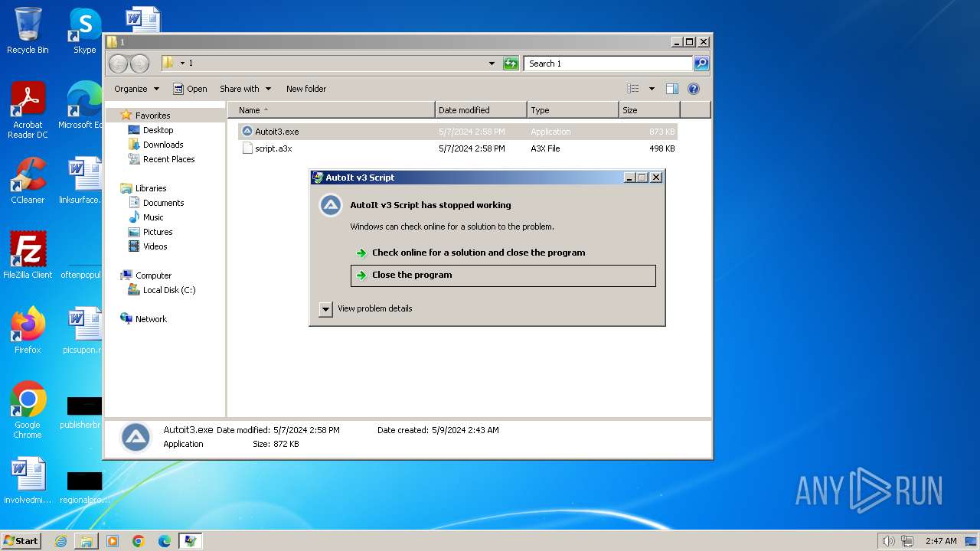980x551 pixels.
Task: Select Computer in navigation pane
Action: 153,275
